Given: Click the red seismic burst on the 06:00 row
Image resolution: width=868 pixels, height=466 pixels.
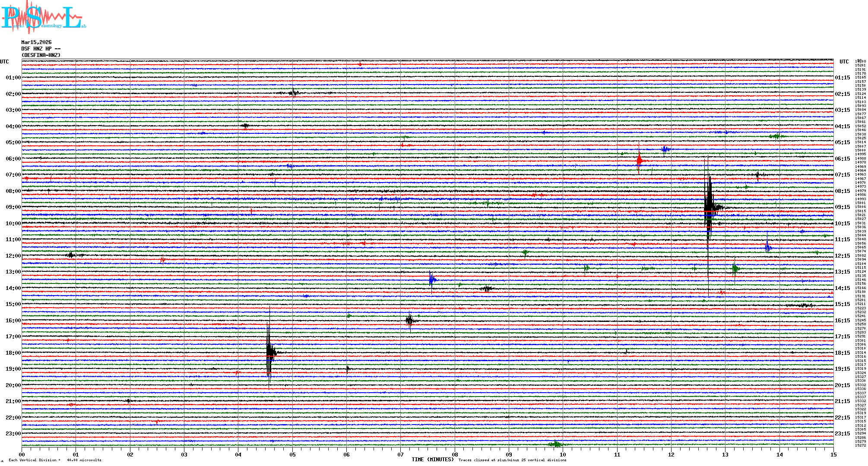Looking at the screenshot, I should [639, 161].
